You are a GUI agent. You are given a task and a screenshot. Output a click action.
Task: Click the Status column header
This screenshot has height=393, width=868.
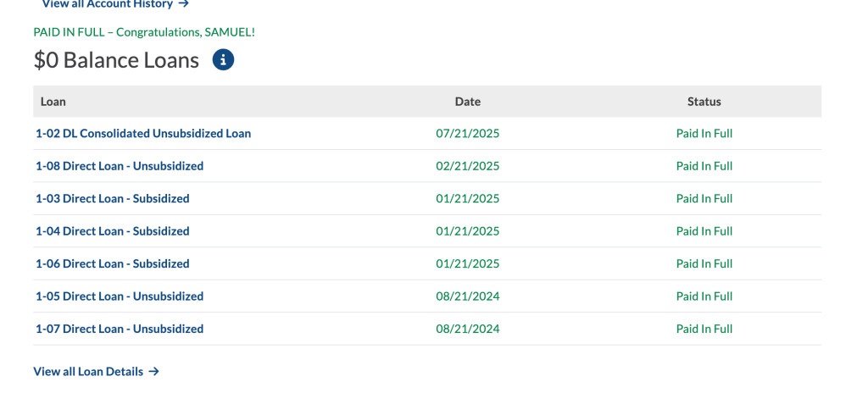tap(704, 102)
